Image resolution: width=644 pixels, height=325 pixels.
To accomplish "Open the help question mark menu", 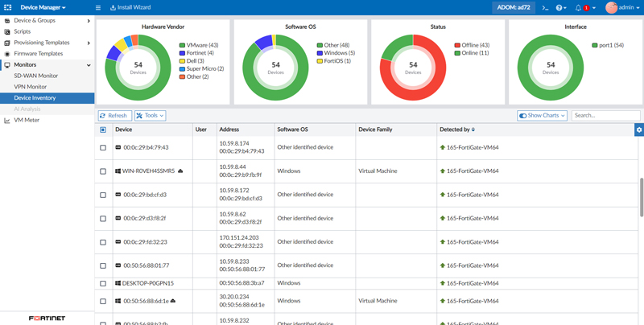I will (x=559, y=7).
